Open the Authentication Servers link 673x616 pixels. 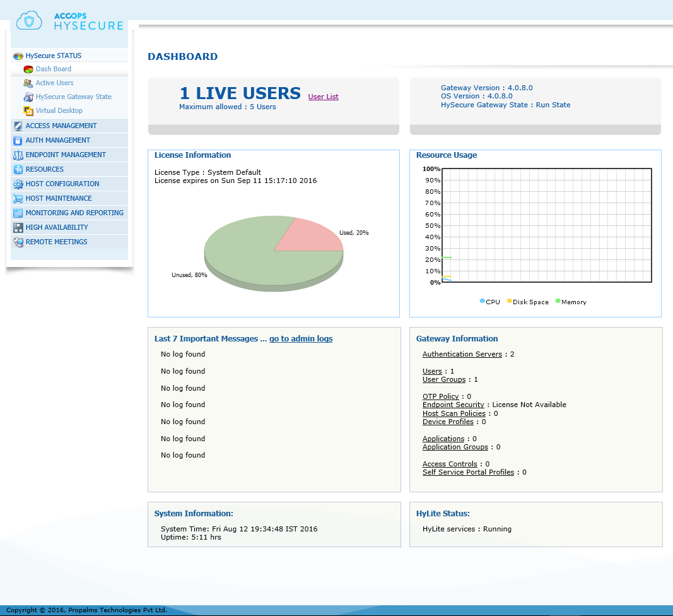pyautogui.click(x=462, y=355)
